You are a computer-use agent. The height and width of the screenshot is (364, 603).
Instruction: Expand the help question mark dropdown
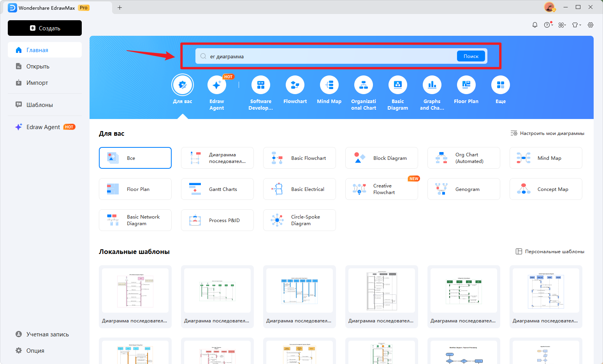click(x=548, y=25)
